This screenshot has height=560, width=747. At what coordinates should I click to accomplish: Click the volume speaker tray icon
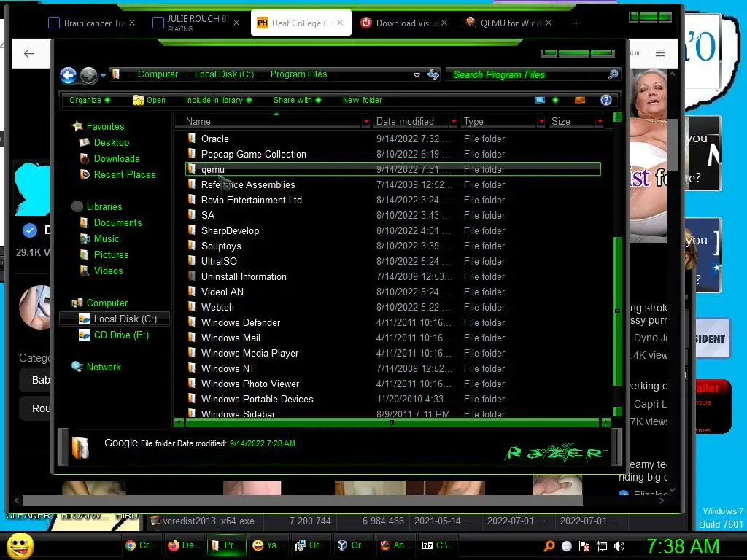tap(620, 546)
